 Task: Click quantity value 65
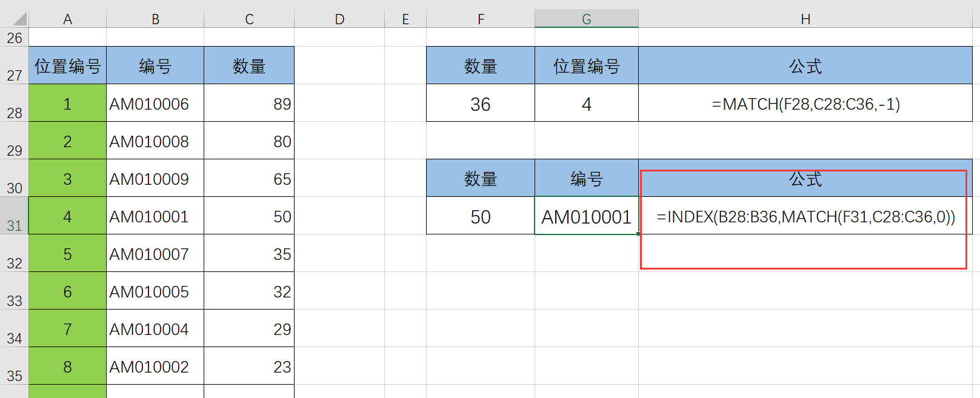point(249,178)
